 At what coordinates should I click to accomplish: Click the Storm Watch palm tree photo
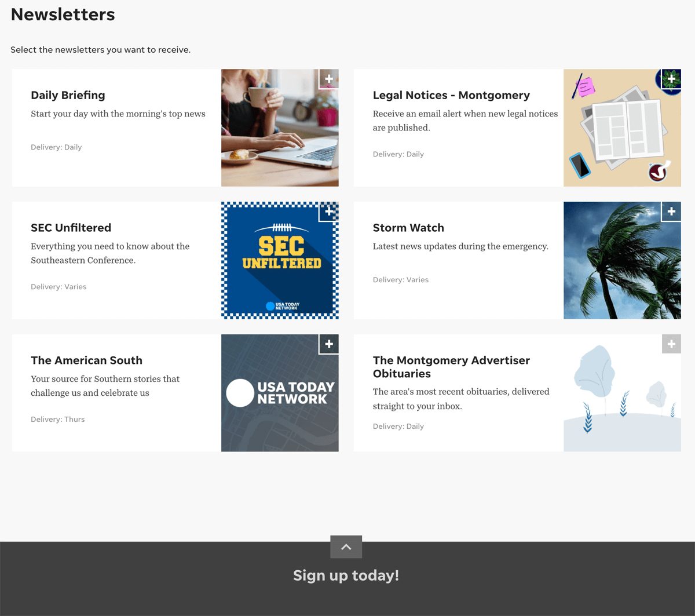coord(622,261)
